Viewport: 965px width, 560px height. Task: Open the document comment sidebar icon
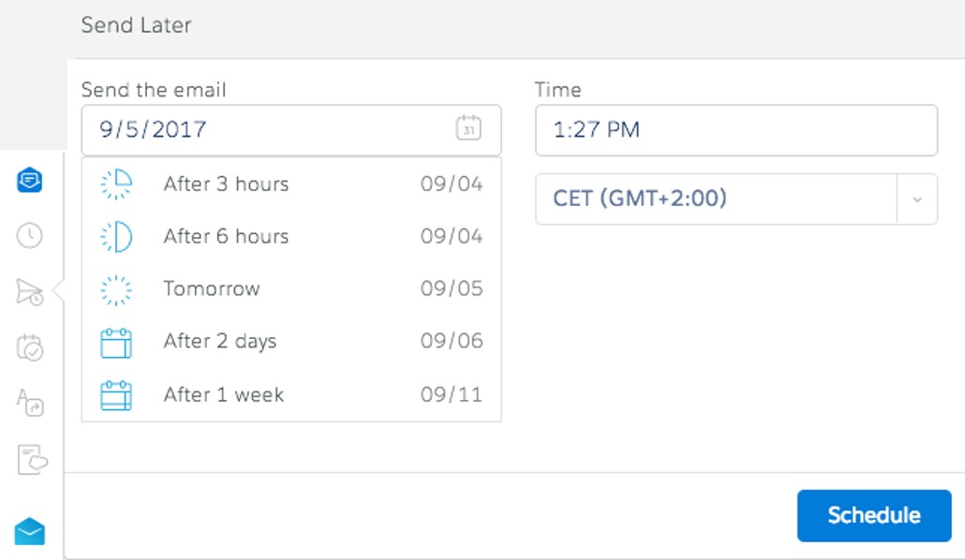32,460
